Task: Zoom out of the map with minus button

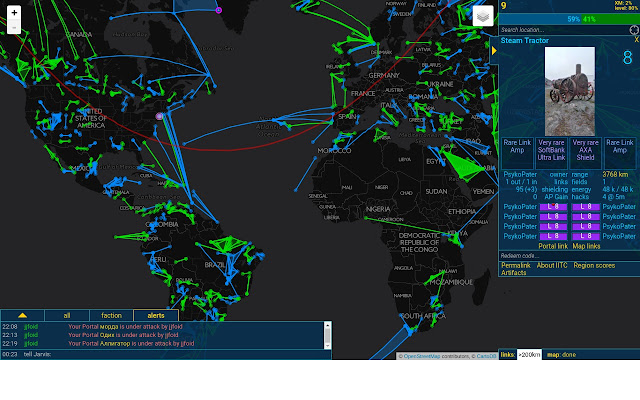Action: pyautogui.click(x=14, y=27)
